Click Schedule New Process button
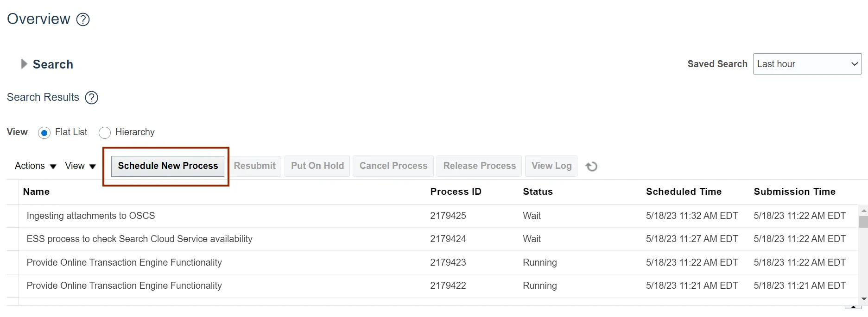Screen dimensions: 868x317 [x=168, y=166]
